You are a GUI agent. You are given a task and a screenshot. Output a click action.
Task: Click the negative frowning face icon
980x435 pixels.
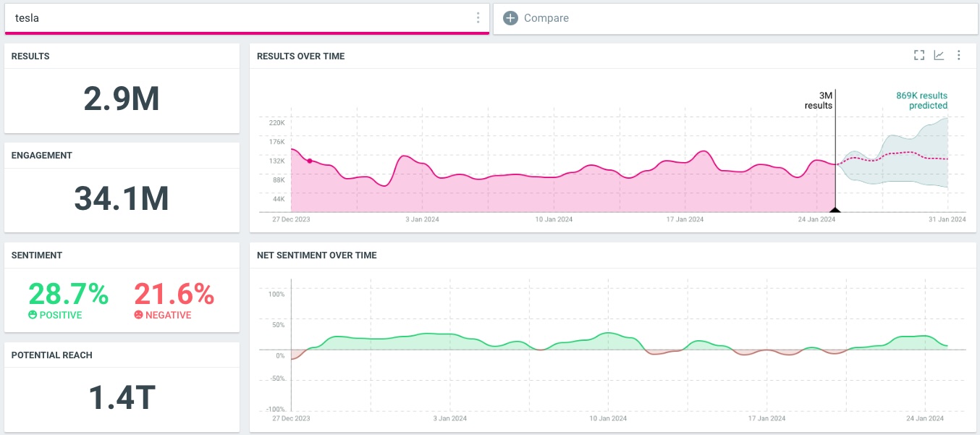[138, 315]
